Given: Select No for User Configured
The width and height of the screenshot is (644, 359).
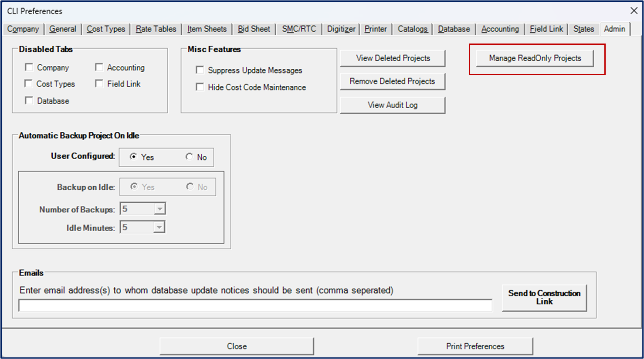Looking at the screenshot, I should [x=190, y=157].
